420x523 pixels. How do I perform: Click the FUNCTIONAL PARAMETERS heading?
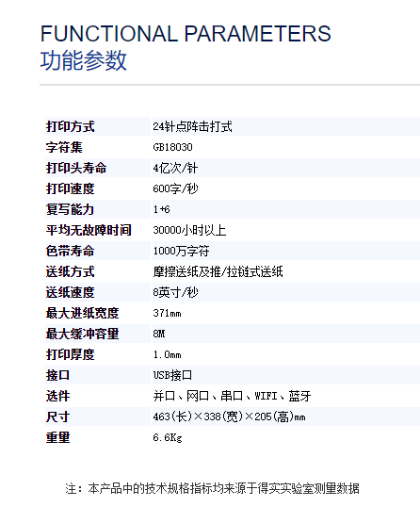click(x=186, y=33)
